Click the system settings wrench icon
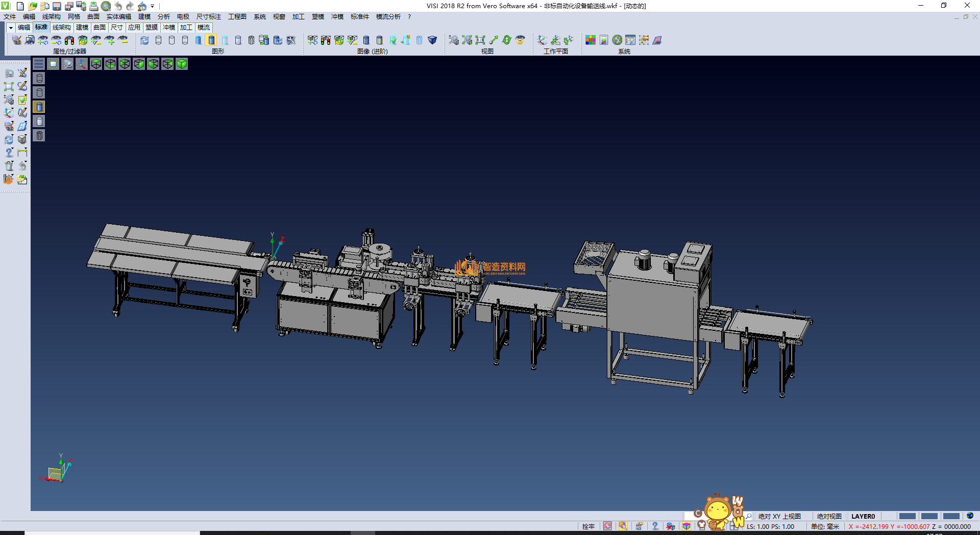The height and width of the screenshot is (535, 980). coord(617,40)
